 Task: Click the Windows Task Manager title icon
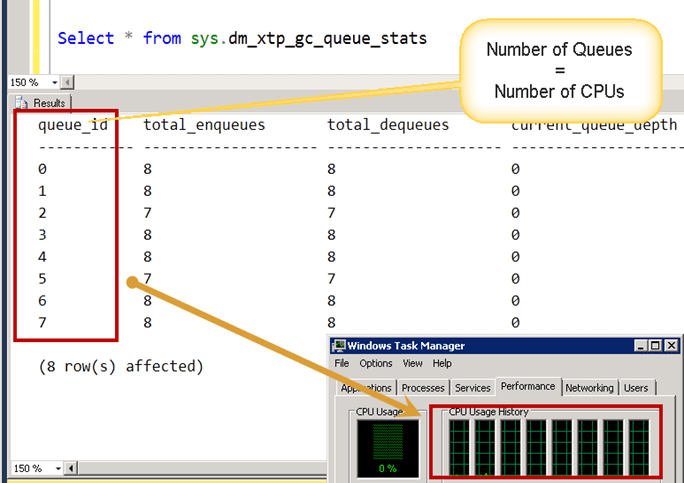point(341,346)
